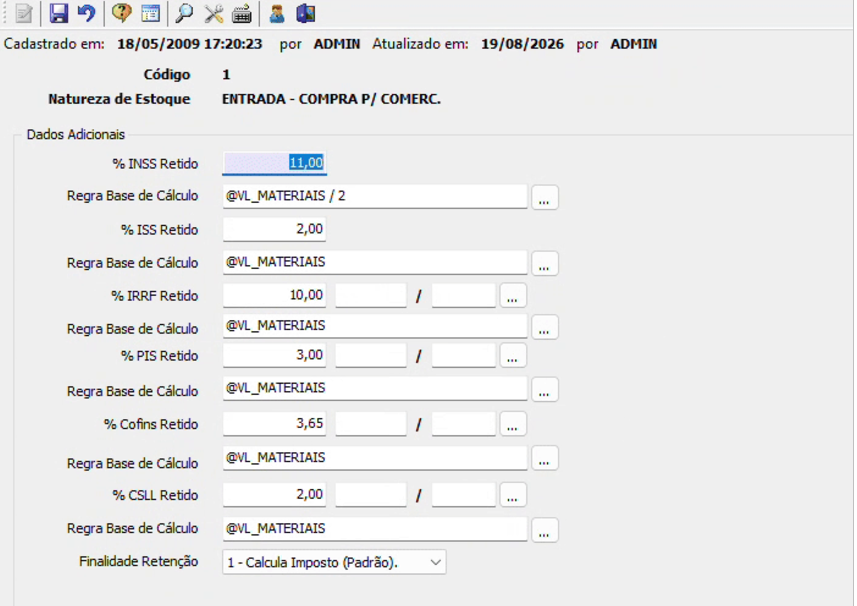This screenshot has width=857, height=606.
Task: Save the record with the floppy disk icon
Action: coord(58,13)
